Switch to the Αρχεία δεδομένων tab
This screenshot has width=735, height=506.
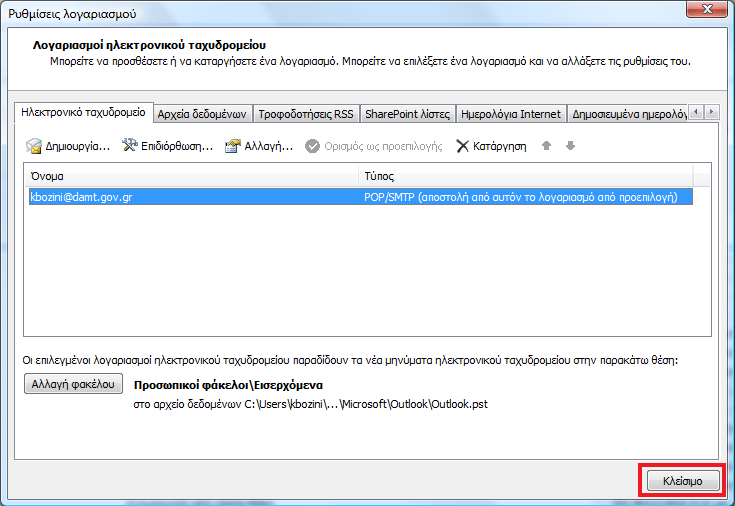202,114
